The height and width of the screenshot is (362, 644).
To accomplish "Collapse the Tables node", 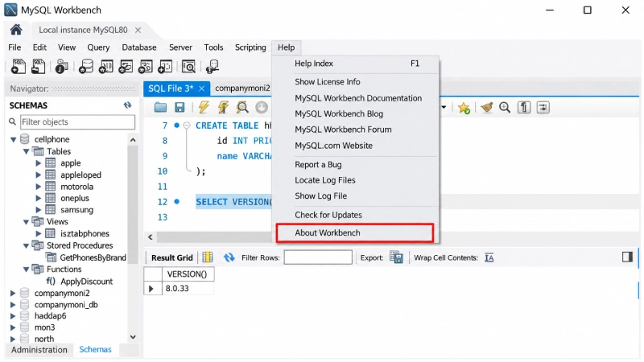I will [26, 151].
